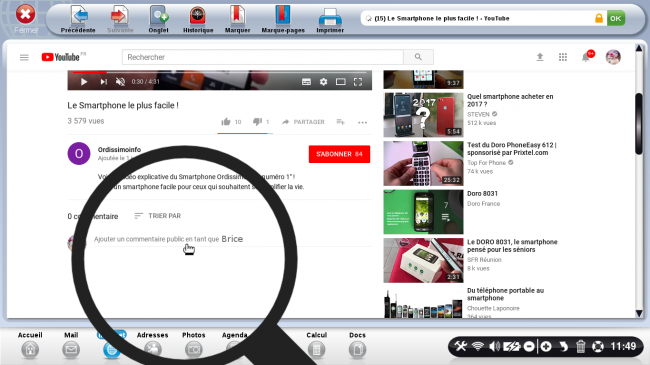Click the padlock security icon
The image size is (650, 365).
click(x=599, y=18)
